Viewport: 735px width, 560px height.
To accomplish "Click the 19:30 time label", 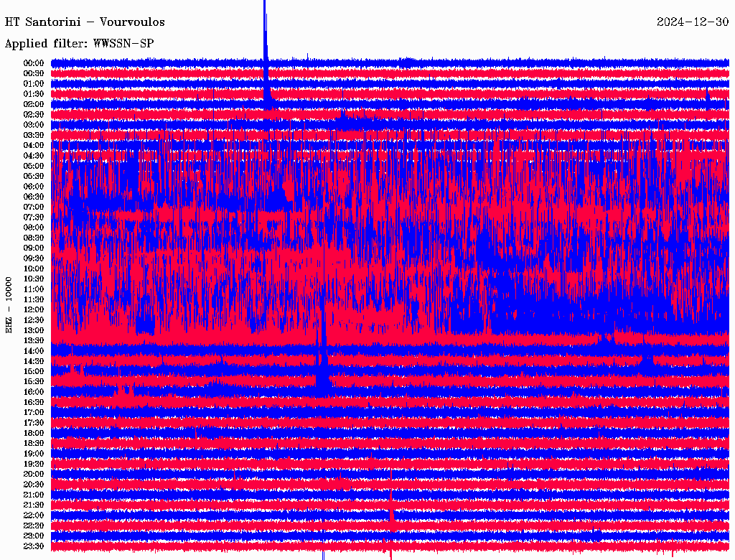I will [x=34, y=464].
